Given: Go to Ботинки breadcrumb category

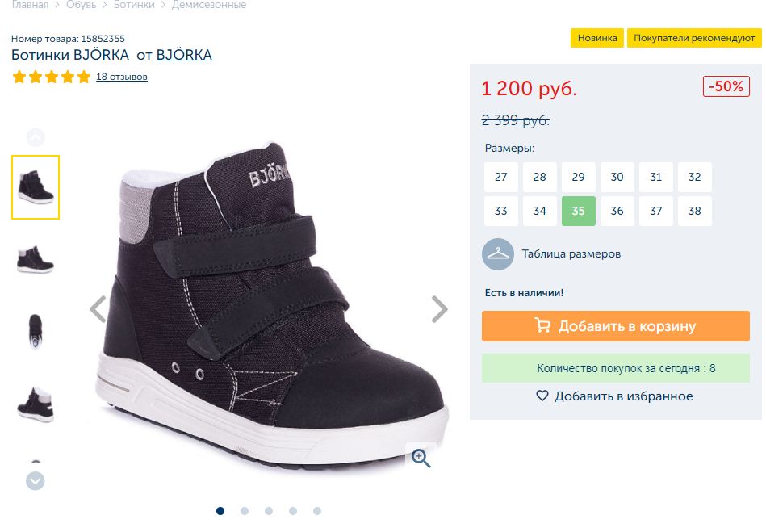Looking at the screenshot, I should click(133, 5).
